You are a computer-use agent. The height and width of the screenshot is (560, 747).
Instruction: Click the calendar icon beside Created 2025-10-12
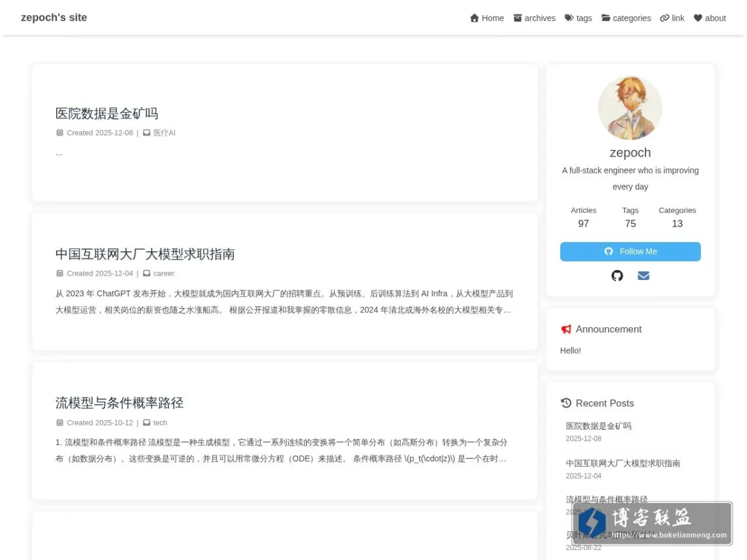(60, 422)
